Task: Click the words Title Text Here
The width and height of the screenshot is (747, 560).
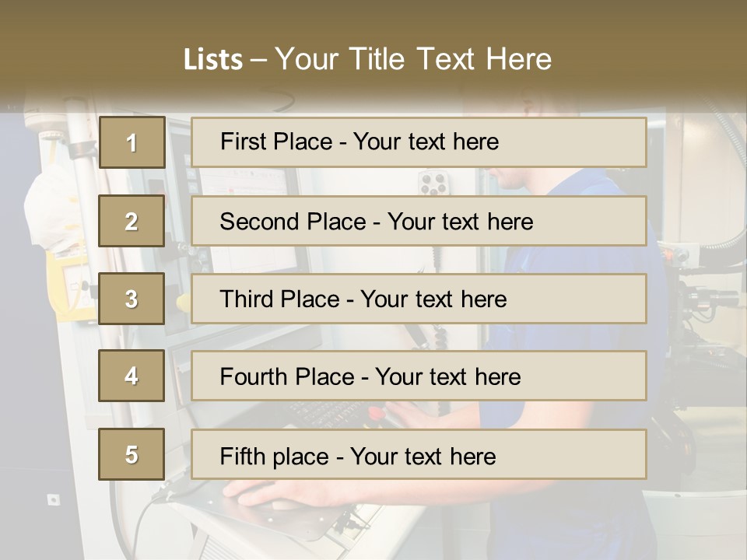Action: pyautogui.click(x=451, y=59)
